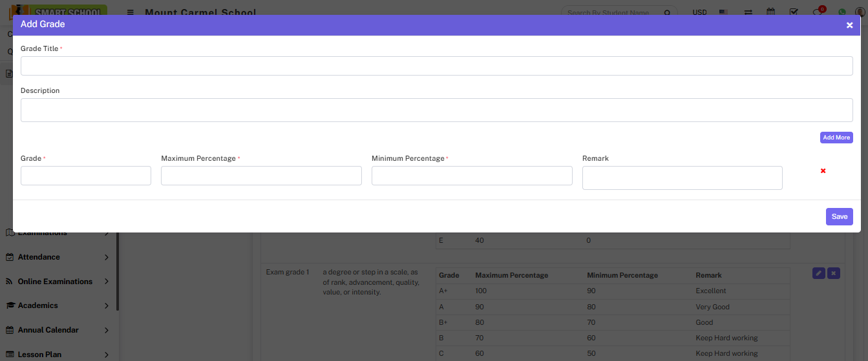Open the USD currency selector

point(699,12)
